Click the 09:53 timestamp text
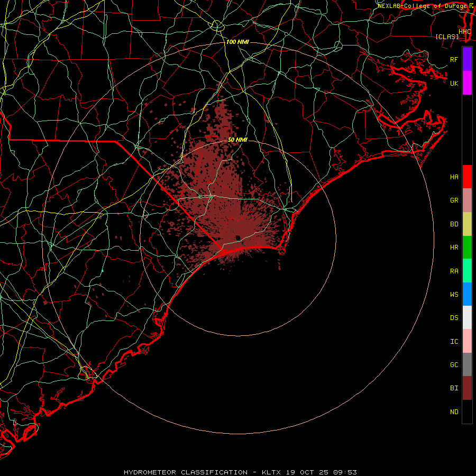 tap(345, 472)
